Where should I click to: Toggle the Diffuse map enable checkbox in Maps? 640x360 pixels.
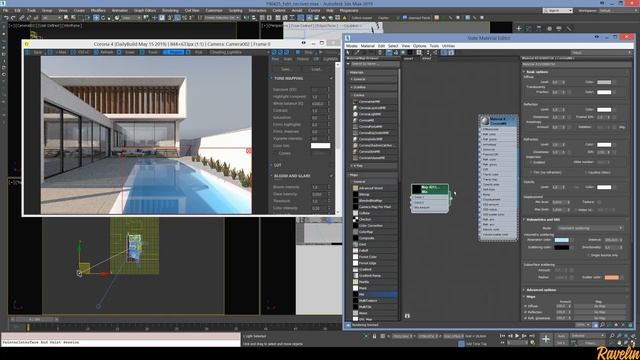tap(525, 306)
